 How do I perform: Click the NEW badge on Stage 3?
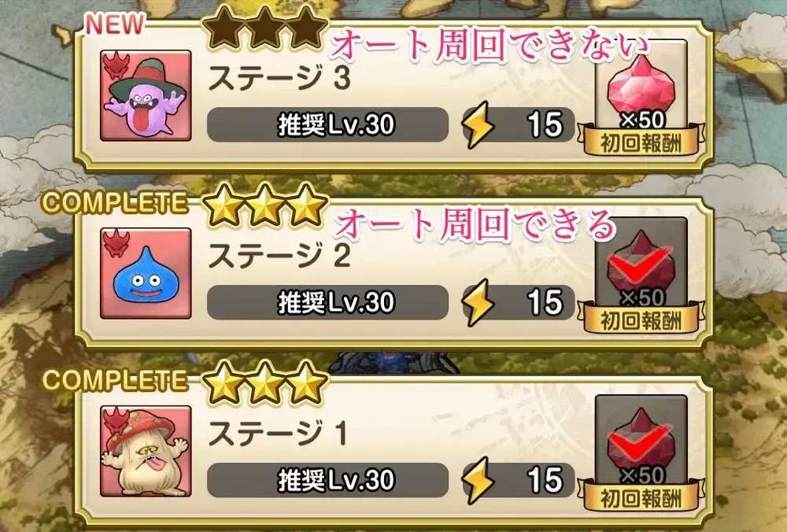pos(115,24)
